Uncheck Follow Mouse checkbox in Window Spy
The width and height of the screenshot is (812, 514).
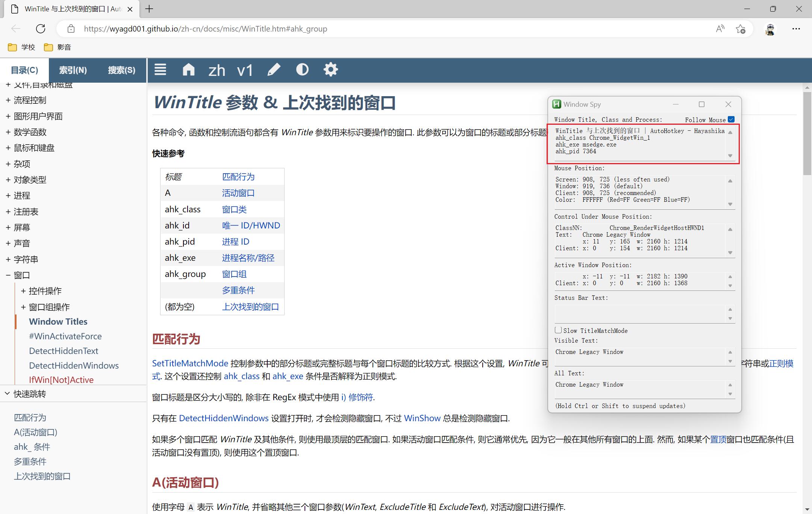pyautogui.click(x=731, y=119)
